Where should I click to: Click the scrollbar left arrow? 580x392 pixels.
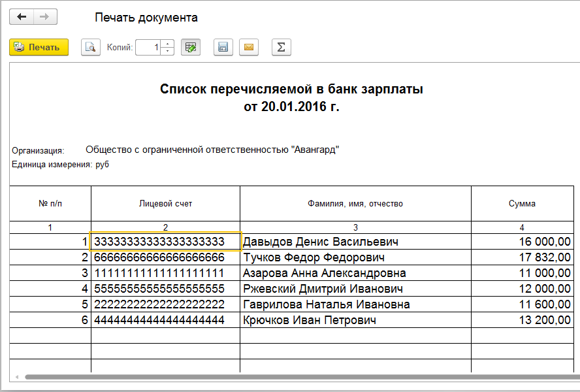click(18, 377)
